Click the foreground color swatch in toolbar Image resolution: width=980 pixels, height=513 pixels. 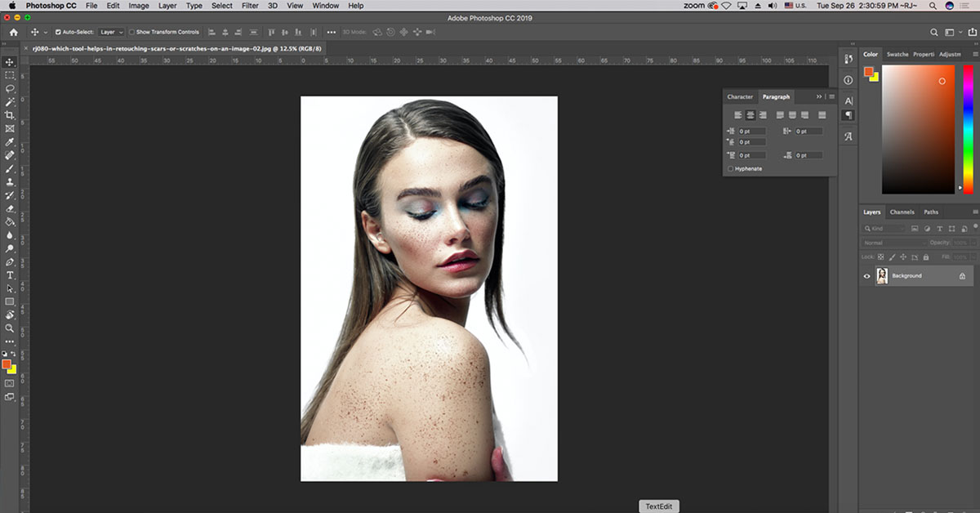(x=7, y=364)
